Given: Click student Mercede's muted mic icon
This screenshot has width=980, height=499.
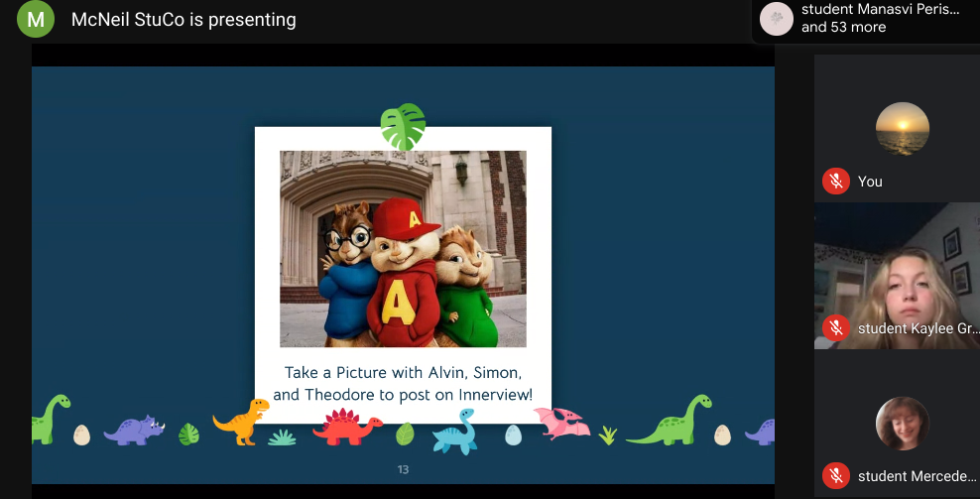Looking at the screenshot, I should coord(835,476).
